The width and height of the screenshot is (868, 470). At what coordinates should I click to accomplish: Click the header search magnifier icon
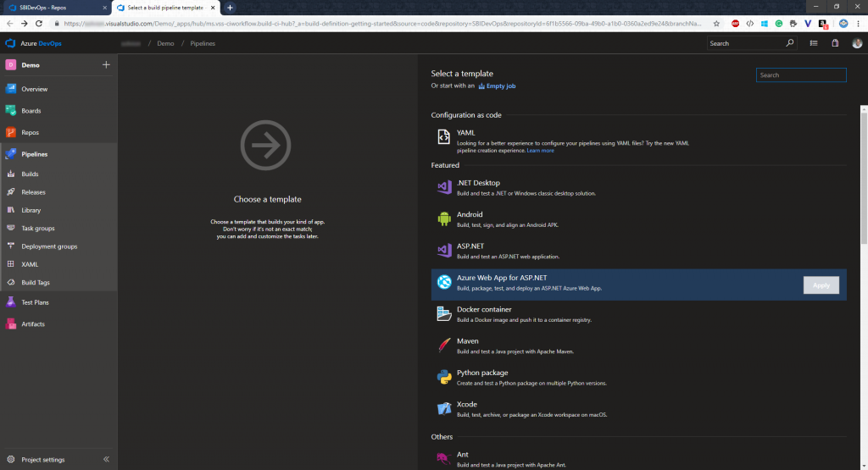click(x=789, y=43)
